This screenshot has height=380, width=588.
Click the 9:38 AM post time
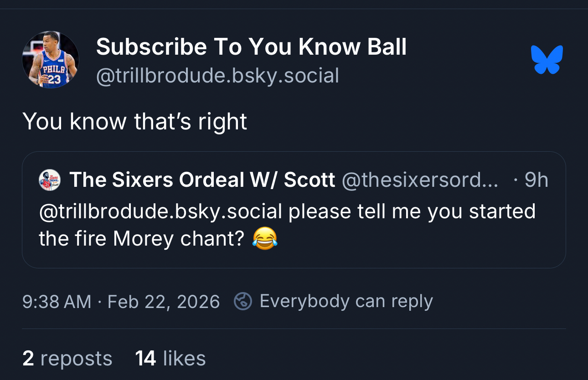tap(57, 302)
